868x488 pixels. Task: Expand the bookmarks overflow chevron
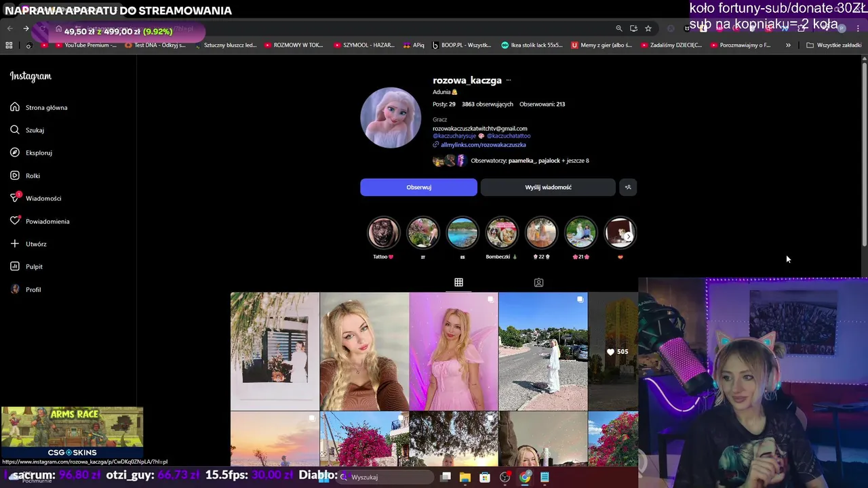[788, 45]
